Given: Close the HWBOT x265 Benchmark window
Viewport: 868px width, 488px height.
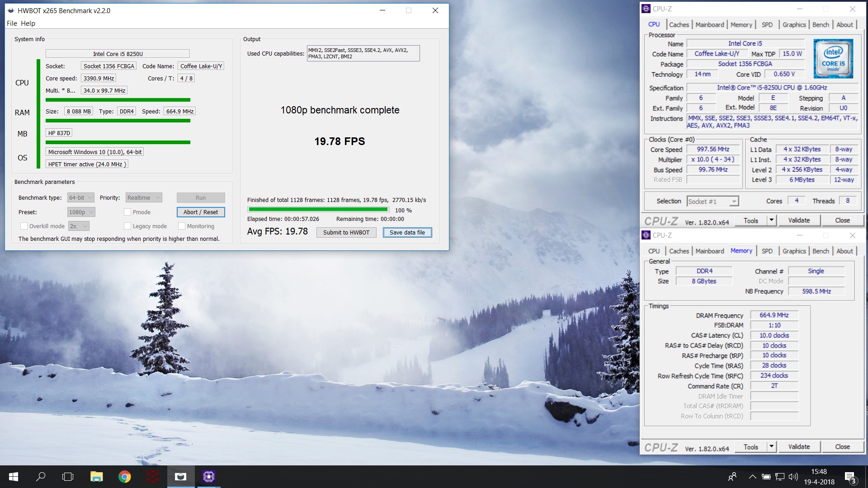Looking at the screenshot, I should point(435,10).
